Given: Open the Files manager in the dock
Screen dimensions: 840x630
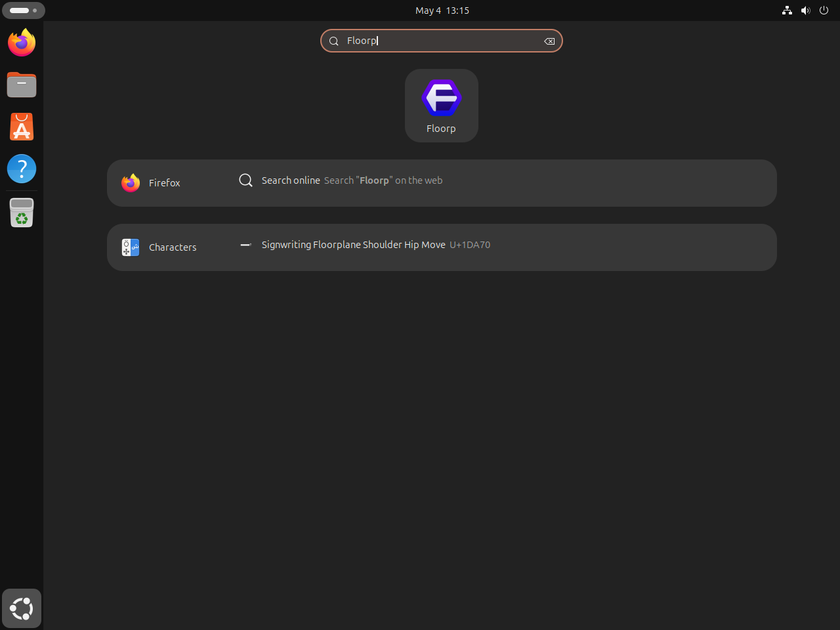Looking at the screenshot, I should point(22,85).
